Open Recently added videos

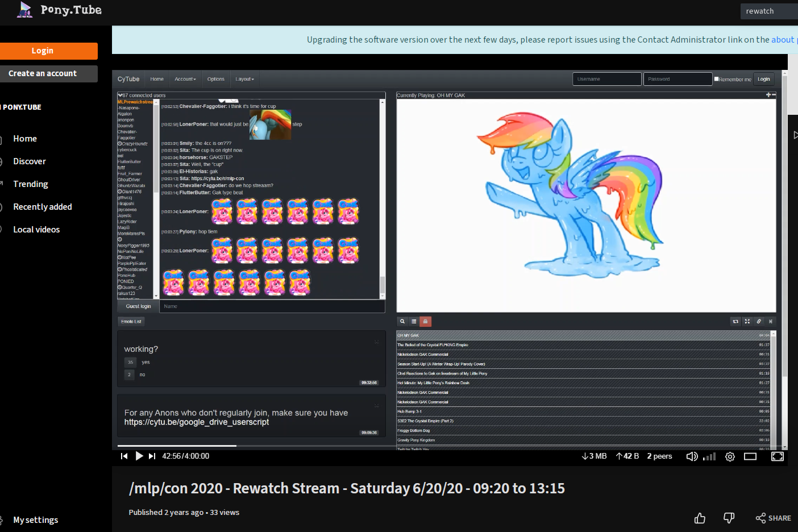point(43,207)
